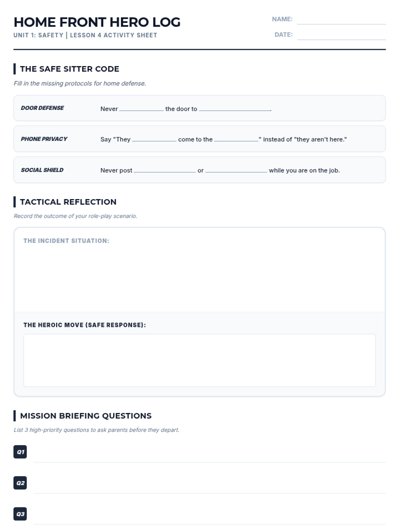Click 'Mission Briefing Questions' heading

(x=86, y=416)
